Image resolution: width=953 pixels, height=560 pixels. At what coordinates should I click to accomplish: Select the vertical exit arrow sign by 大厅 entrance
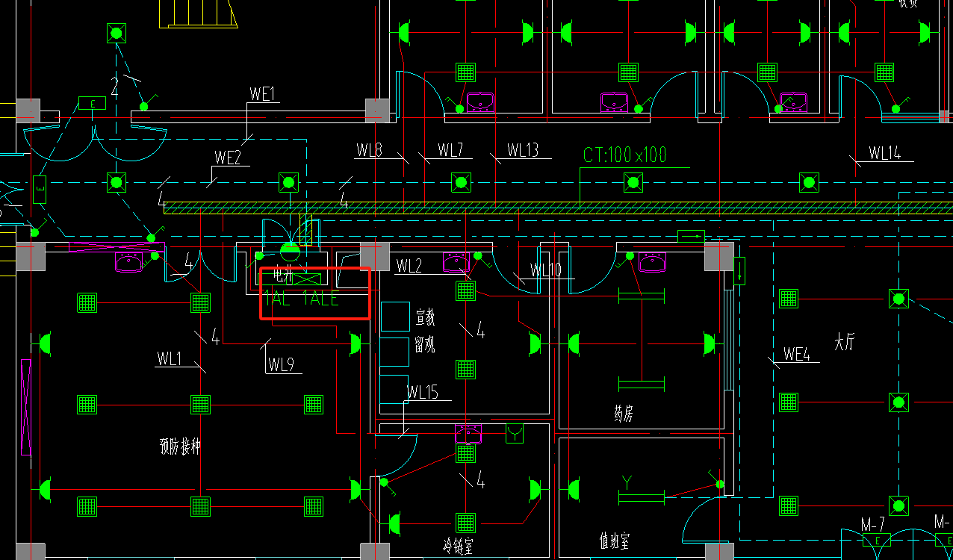pyautogui.click(x=739, y=270)
